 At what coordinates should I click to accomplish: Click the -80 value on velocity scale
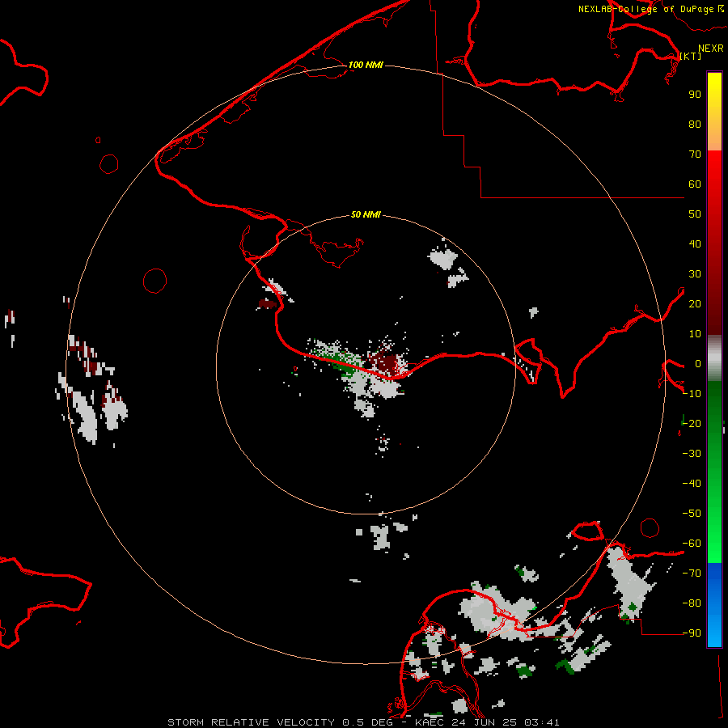692,603
